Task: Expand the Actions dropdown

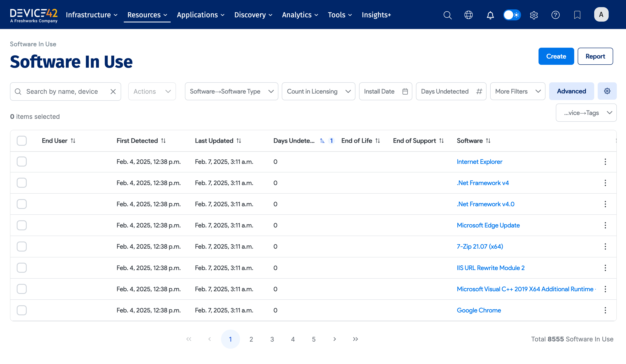Action: [152, 91]
